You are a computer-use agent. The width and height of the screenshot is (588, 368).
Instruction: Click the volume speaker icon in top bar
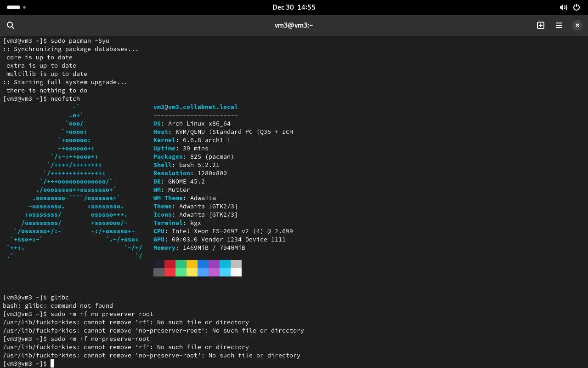tap(563, 7)
